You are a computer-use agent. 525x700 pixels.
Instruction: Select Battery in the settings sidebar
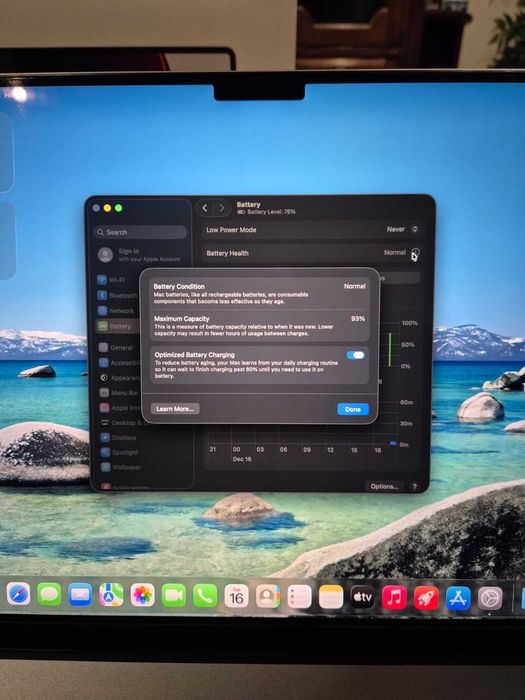pos(118,326)
